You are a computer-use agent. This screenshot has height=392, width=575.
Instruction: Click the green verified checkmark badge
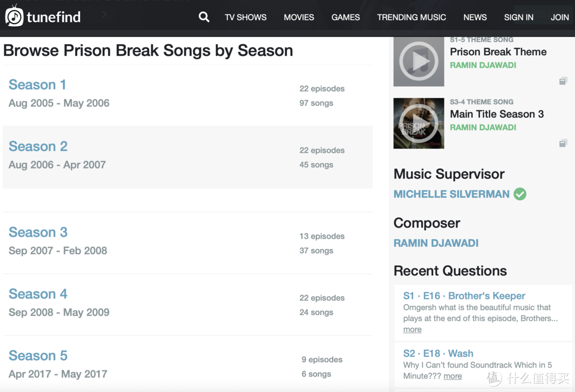[520, 194]
